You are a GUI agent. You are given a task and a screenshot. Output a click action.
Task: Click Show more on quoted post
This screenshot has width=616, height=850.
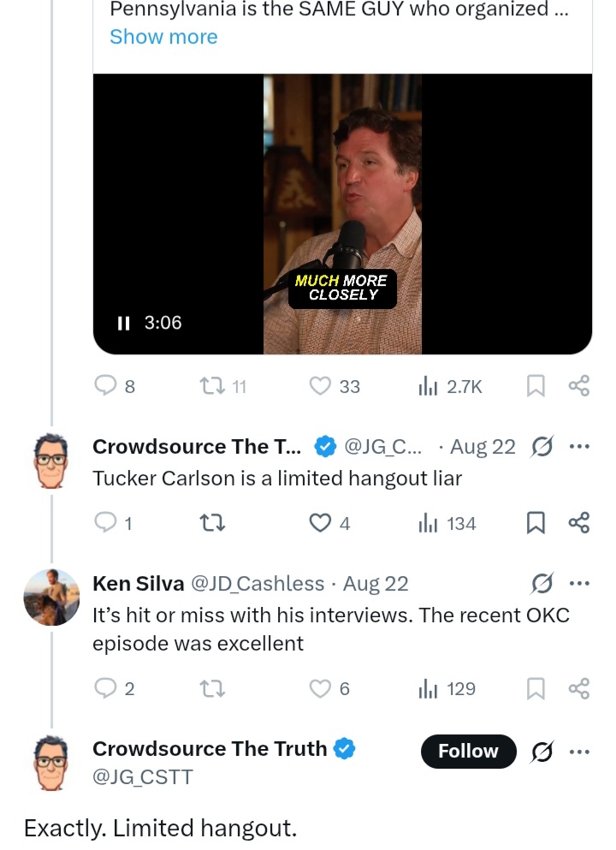pos(163,37)
